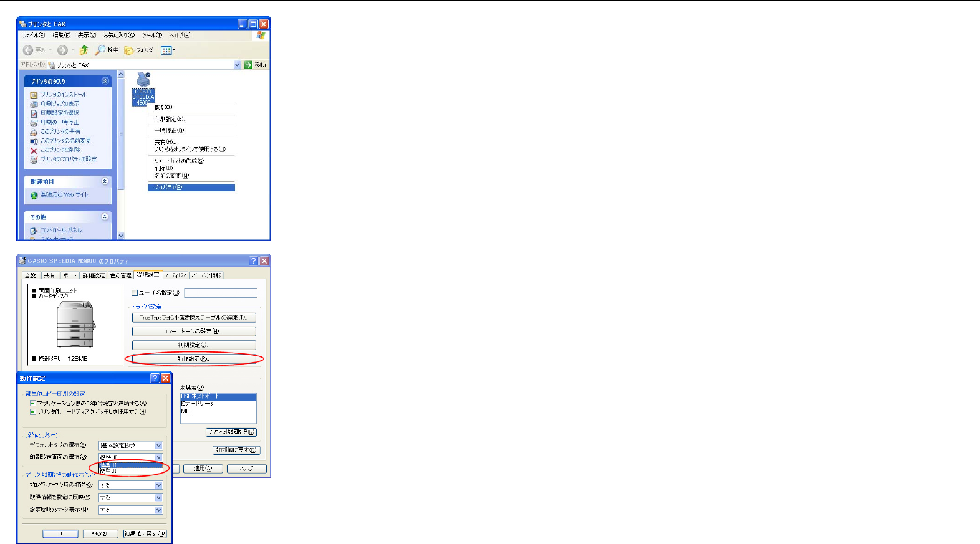Switch to the ポート tab
The height and width of the screenshot is (544, 980).
70,275
